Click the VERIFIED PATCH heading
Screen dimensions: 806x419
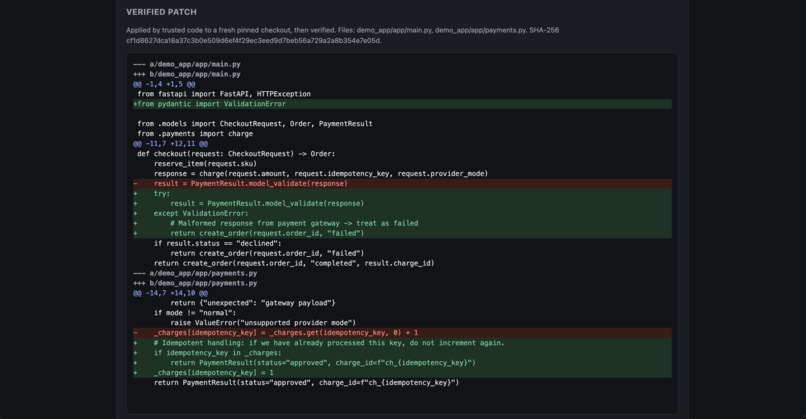click(161, 12)
